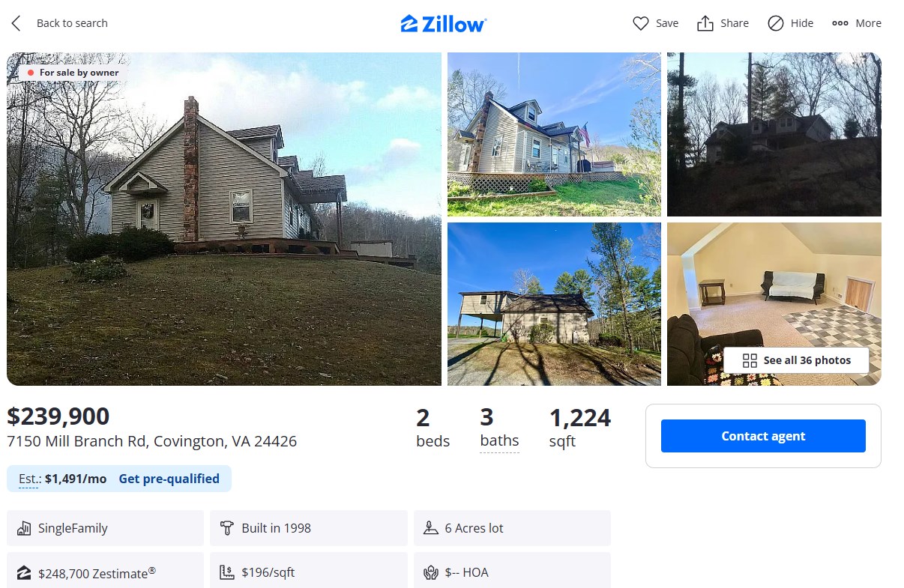
Task: Click the grid icon for all photos
Action: pyautogui.click(x=750, y=360)
